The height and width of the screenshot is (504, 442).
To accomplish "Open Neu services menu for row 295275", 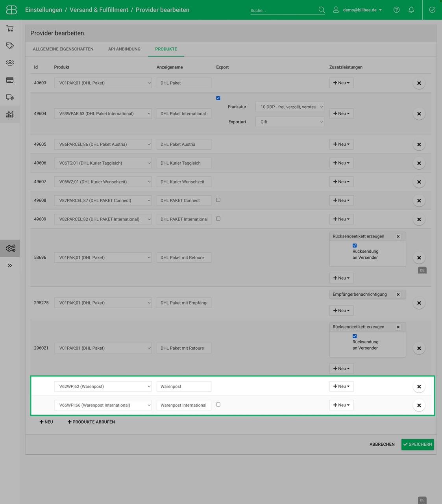I will (341, 311).
